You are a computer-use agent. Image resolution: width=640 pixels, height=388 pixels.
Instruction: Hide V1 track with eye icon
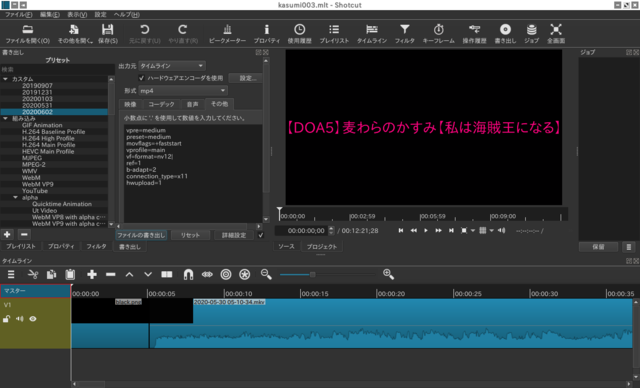(33, 319)
